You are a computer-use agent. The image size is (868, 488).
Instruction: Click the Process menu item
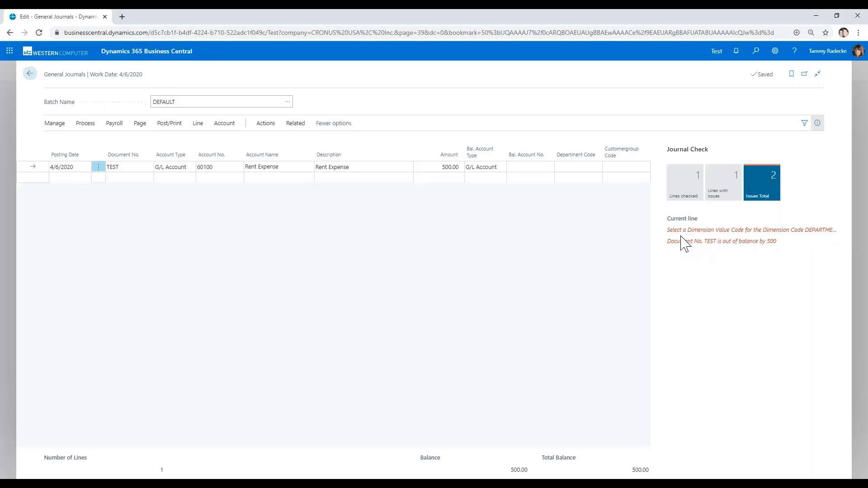point(85,123)
